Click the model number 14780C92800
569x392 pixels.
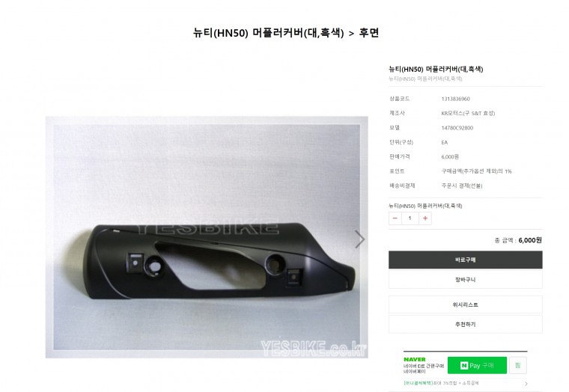457,128
